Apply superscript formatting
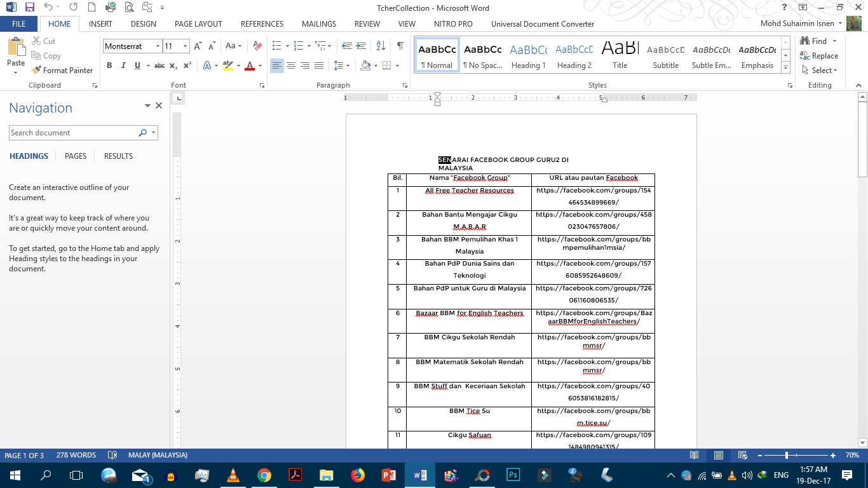This screenshot has width=868, height=488. 187,65
